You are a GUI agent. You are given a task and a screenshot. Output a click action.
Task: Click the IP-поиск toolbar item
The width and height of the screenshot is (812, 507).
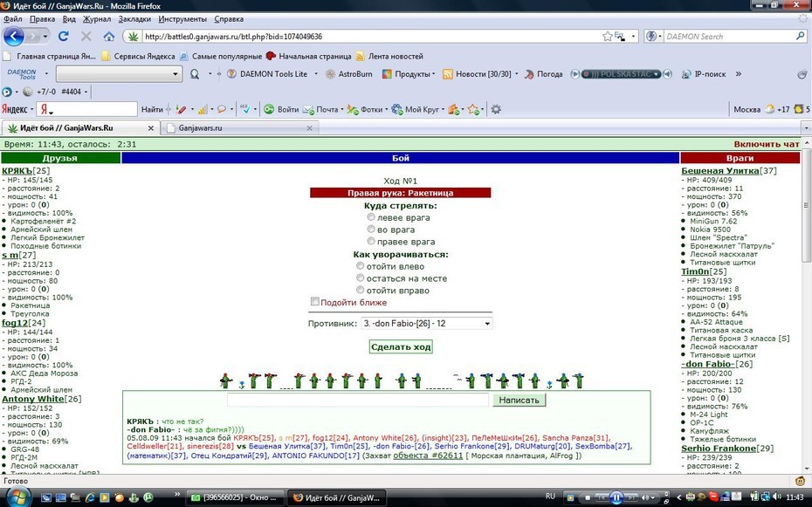[704, 74]
